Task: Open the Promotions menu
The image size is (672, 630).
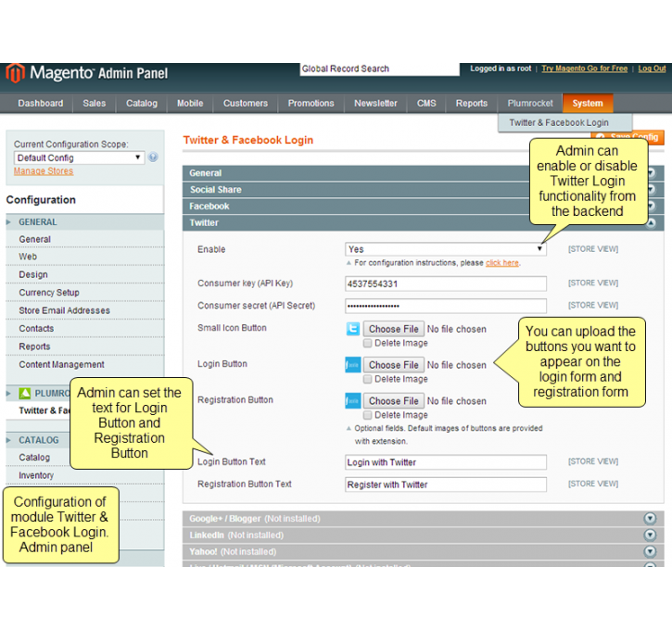Action: pos(311,103)
